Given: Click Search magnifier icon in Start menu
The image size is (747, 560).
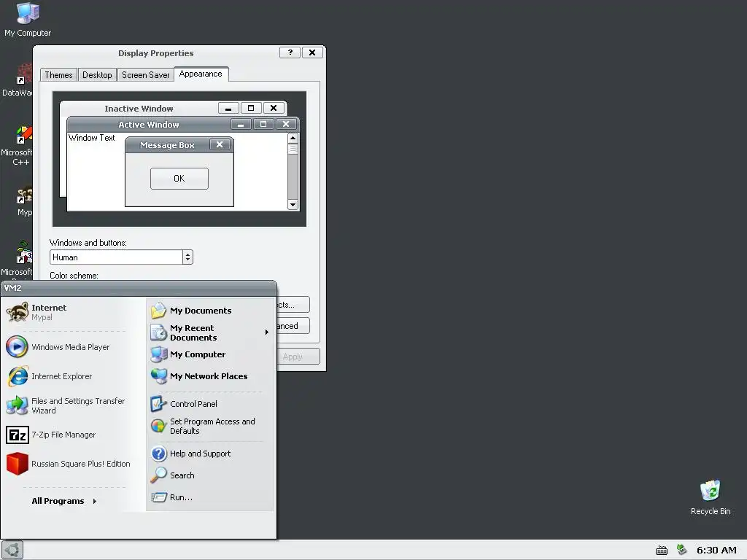Looking at the screenshot, I should (158, 475).
